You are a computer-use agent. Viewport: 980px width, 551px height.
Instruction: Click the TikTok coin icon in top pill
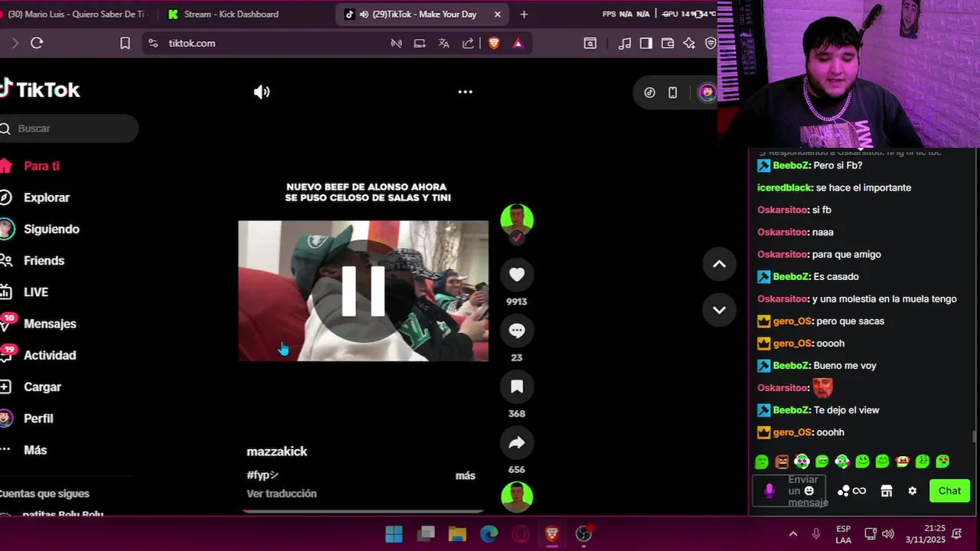point(649,93)
